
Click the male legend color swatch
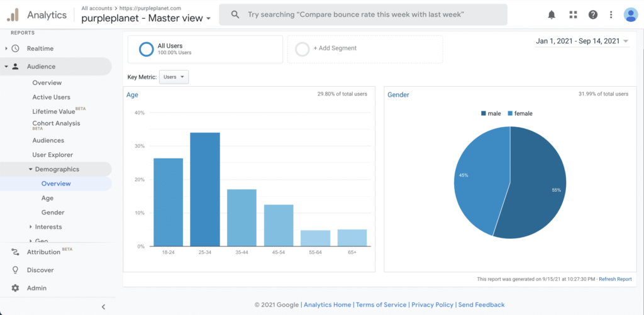tap(484, 113)
